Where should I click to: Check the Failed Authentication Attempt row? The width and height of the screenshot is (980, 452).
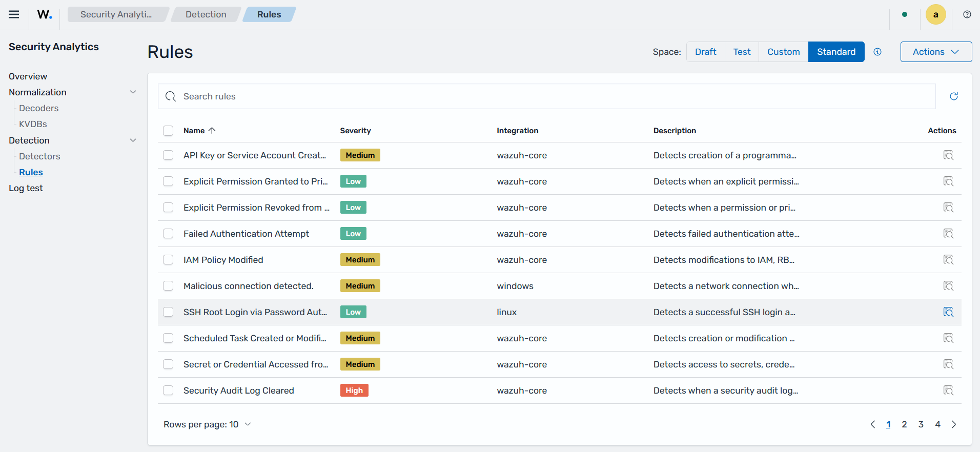pos(168,234)
